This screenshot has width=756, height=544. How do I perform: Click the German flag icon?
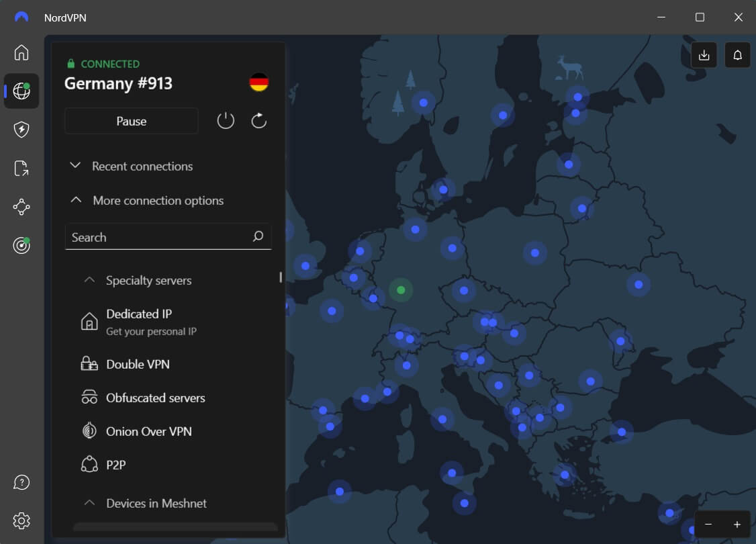click(x=259, y=83)
